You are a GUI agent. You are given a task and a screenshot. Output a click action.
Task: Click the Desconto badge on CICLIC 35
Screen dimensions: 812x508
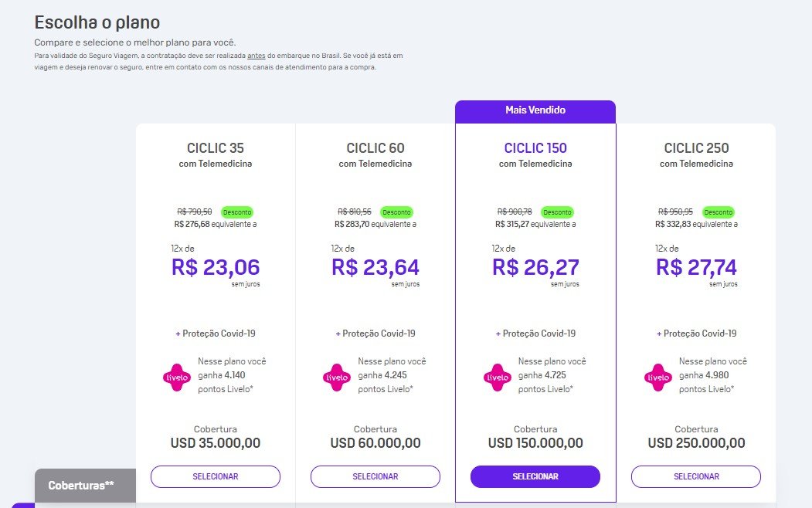click(237, 212)
